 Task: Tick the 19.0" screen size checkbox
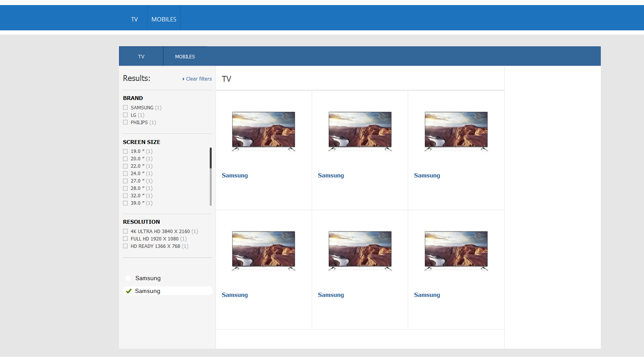tap(125, 151)
